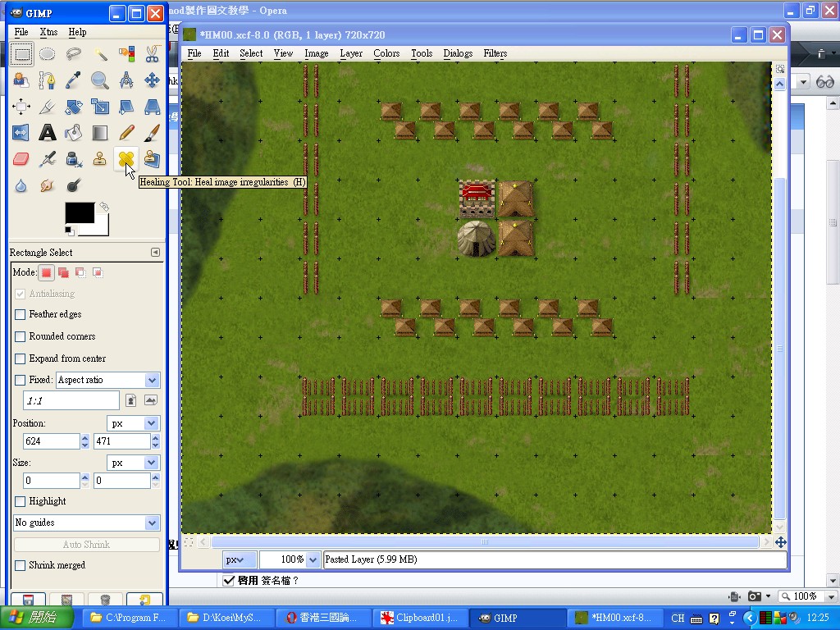Click the image navigation cross button
840x630 pixels.
781,543
